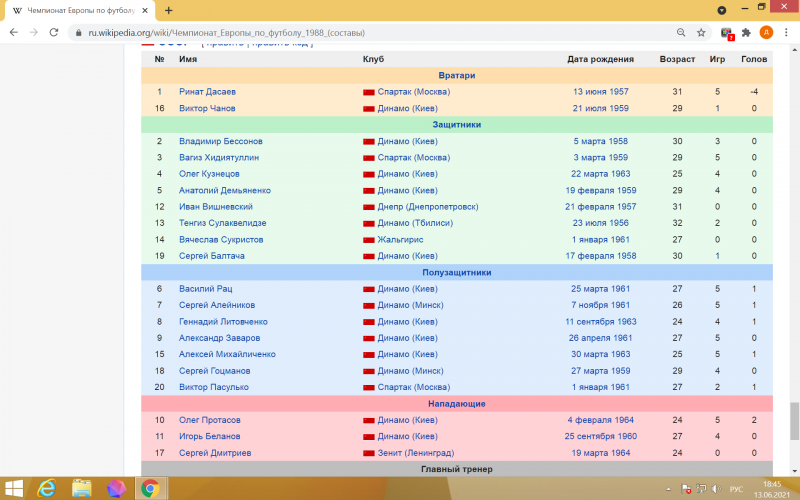The width and height of the screenshot is (800, 500).
Task: Open Владимир Бессонов player page
Action: 220,141
